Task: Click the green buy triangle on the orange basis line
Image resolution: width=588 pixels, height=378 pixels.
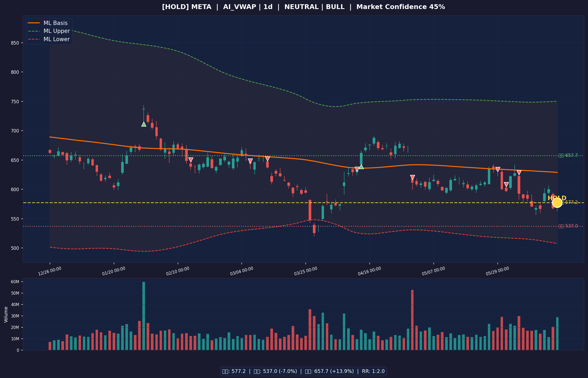Action: point(361,167)
